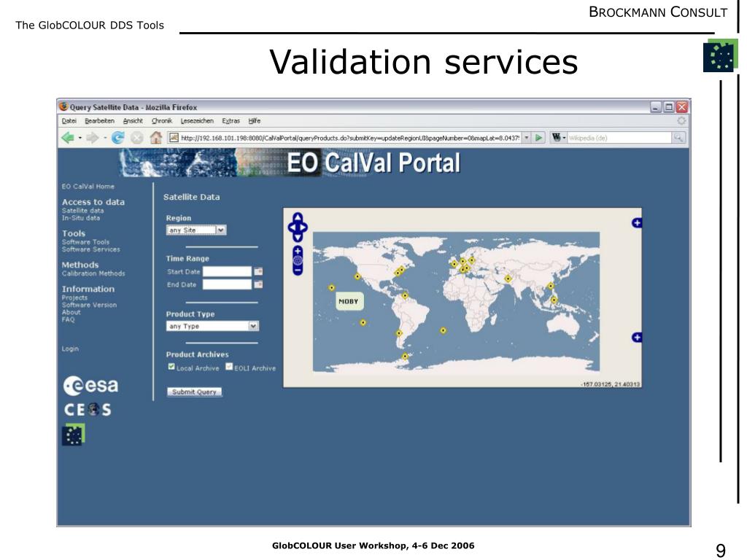Open the Extras menu
This screenshot has width=747, height=560.
pos(231,121)
